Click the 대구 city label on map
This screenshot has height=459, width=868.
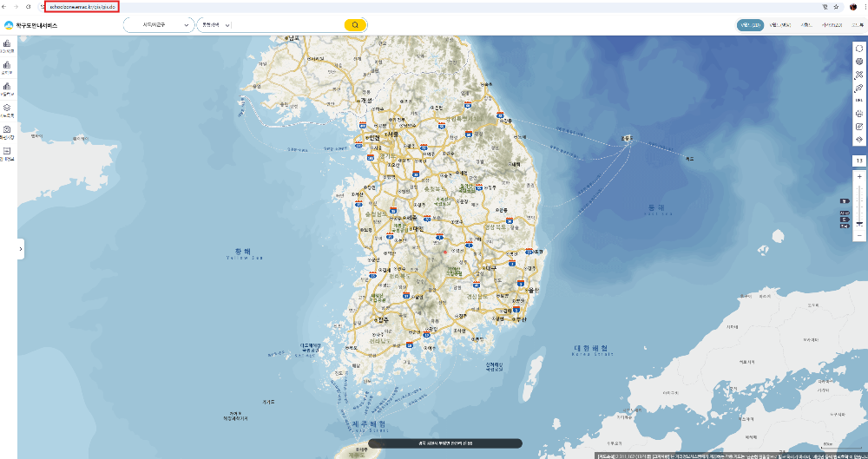point(488,267)
